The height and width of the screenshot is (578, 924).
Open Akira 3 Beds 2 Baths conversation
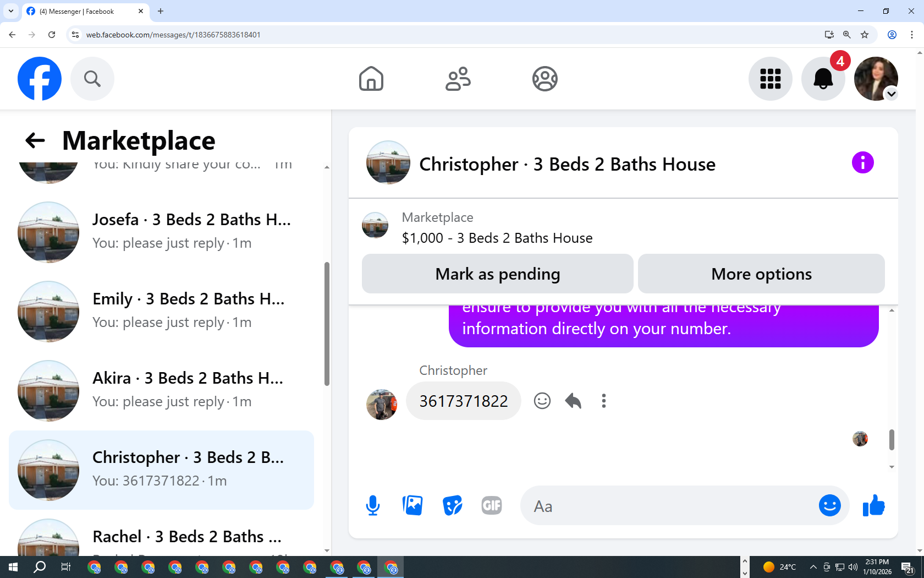click(162, 391)
